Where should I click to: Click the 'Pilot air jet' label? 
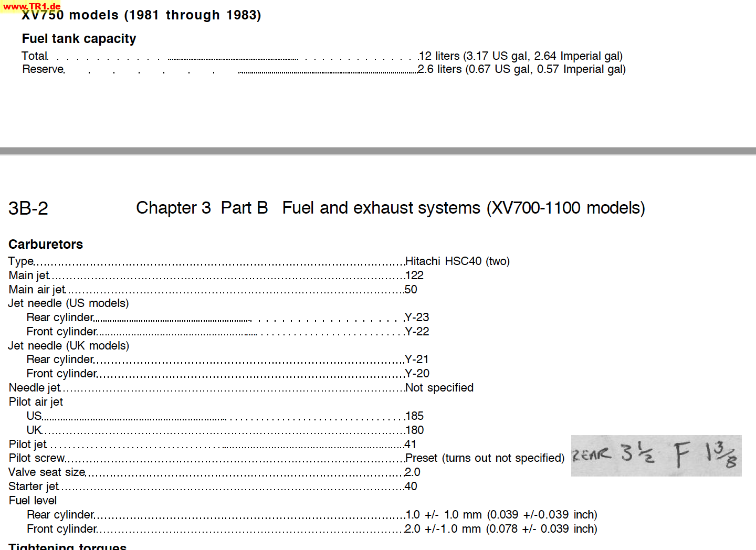36,402
